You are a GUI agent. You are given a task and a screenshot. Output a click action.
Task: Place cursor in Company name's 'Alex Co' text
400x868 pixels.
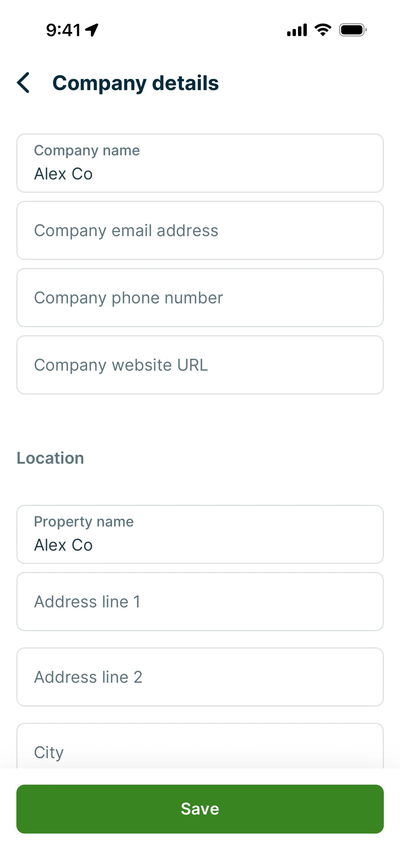[63, 174]
